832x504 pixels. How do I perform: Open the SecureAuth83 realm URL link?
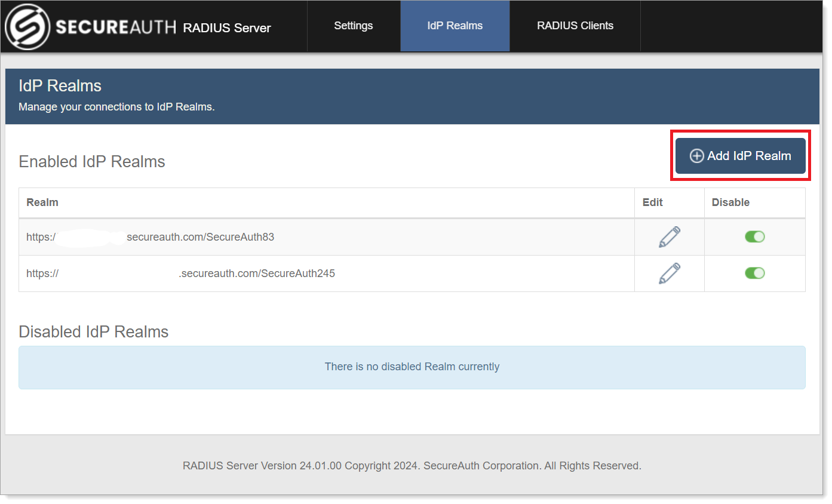point(149,236)
